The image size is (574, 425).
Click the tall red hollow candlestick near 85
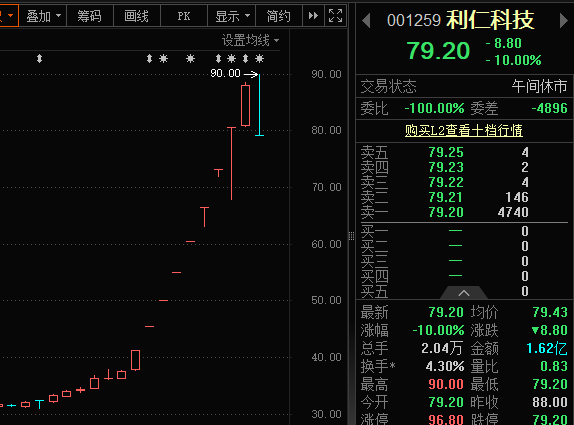click(246, 105)
